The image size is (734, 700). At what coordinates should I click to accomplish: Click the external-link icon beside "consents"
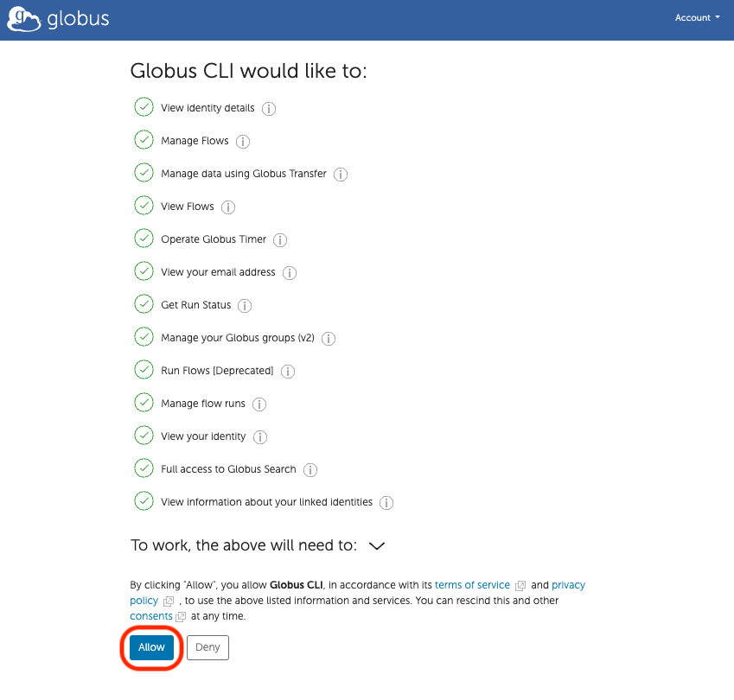(182, 616)
